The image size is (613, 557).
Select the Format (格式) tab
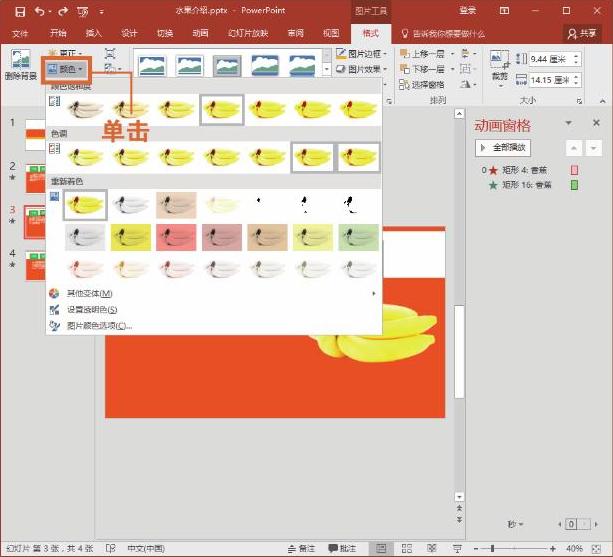pos(371,34)
